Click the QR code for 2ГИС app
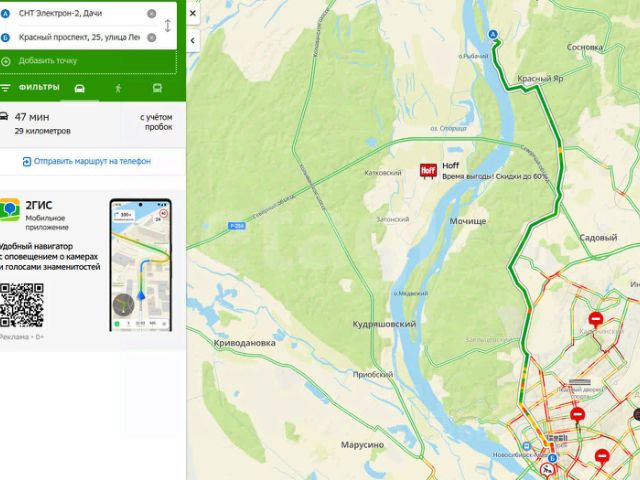Image resolution: width=640 pixels, height=480 pixels. [22, 305]
